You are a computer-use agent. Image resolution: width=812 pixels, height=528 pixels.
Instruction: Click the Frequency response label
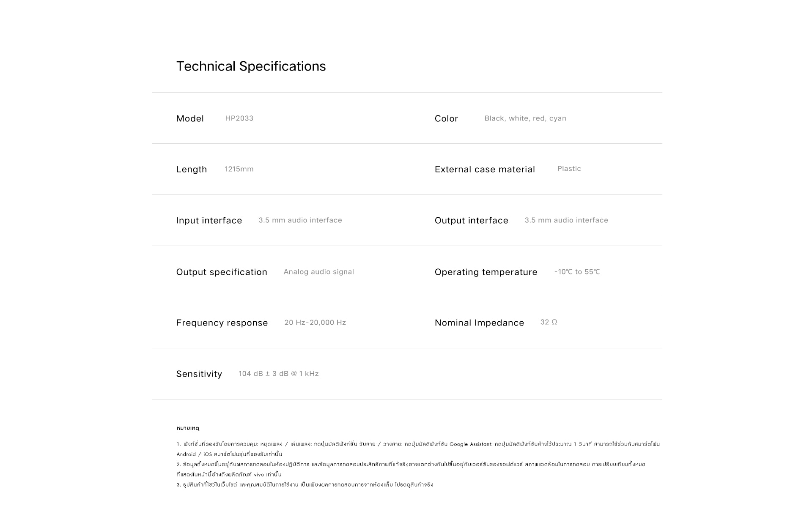(222, 323)
